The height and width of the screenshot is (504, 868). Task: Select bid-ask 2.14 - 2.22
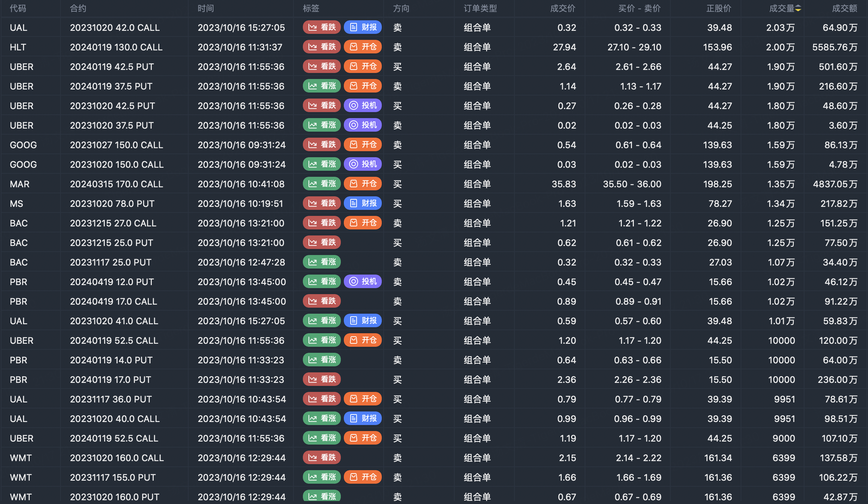pyautogui.click(x=638, y=458)
